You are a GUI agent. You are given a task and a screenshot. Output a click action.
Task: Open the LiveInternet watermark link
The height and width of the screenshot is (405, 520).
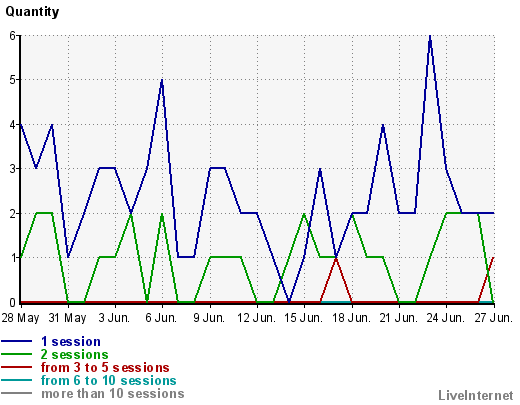476,395
